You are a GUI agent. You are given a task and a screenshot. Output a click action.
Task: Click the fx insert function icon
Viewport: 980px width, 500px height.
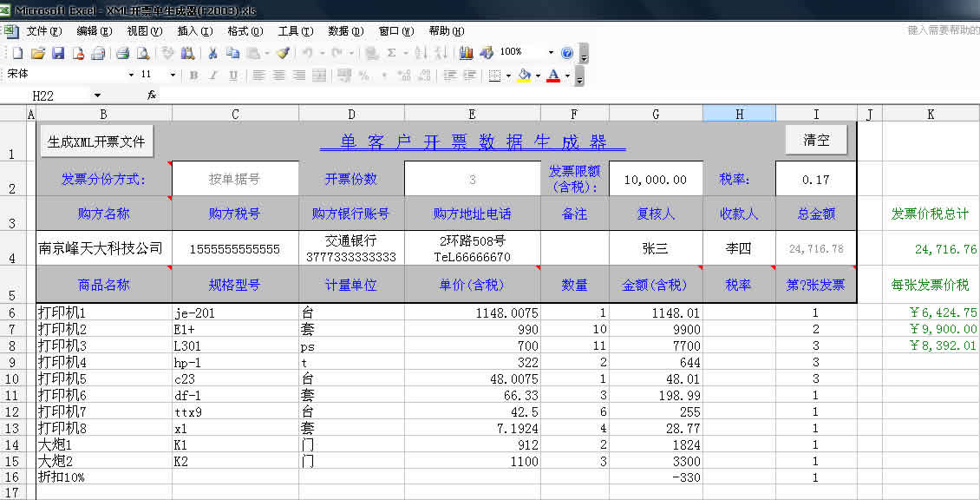tap(151, 95)
